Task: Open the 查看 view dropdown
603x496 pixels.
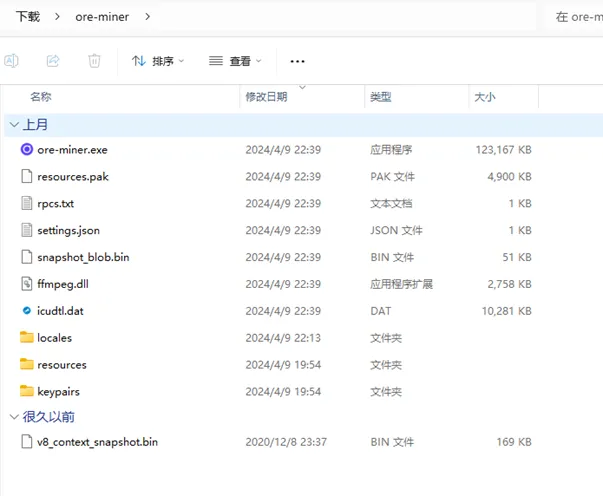Action: click(236, 61)
